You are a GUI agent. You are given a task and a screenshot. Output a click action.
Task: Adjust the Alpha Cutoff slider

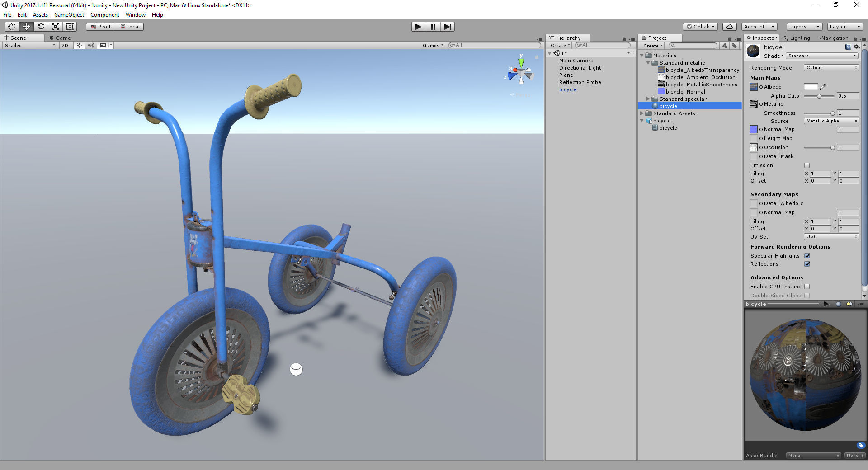[819, 96]
